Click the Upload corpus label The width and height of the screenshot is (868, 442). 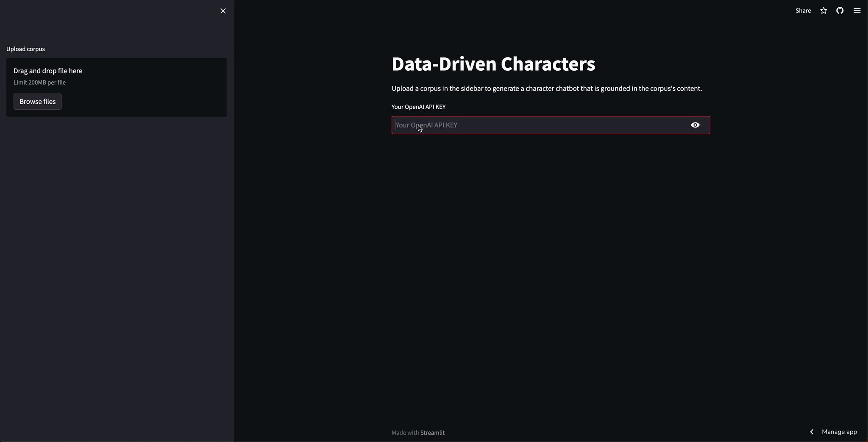coord(25,49)
